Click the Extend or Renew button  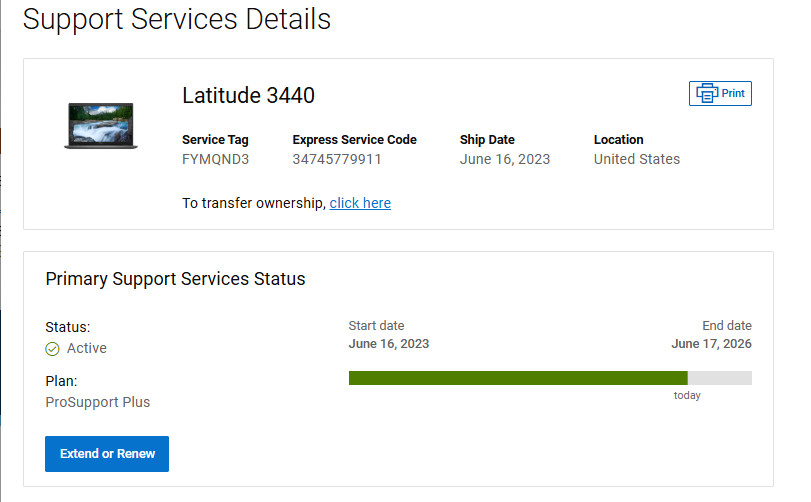[107, 454]
